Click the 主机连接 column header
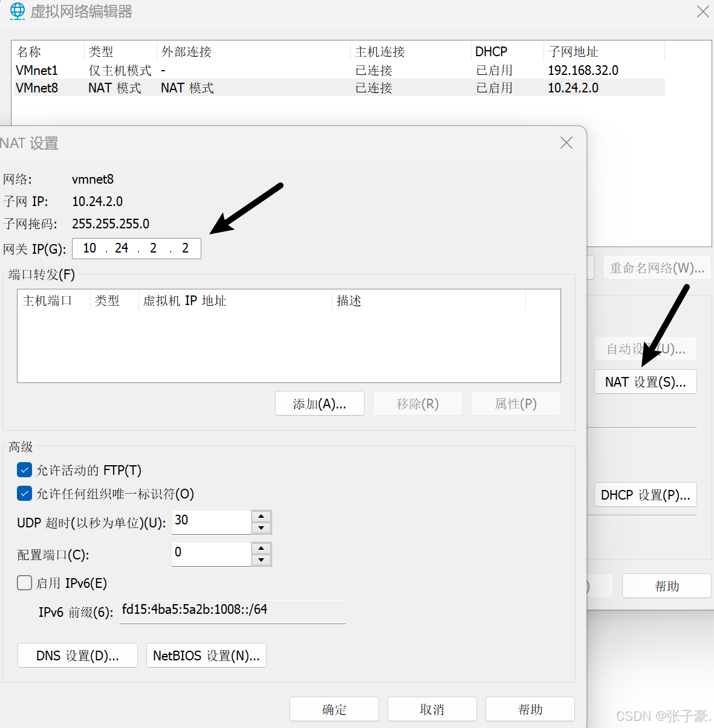 411,51
